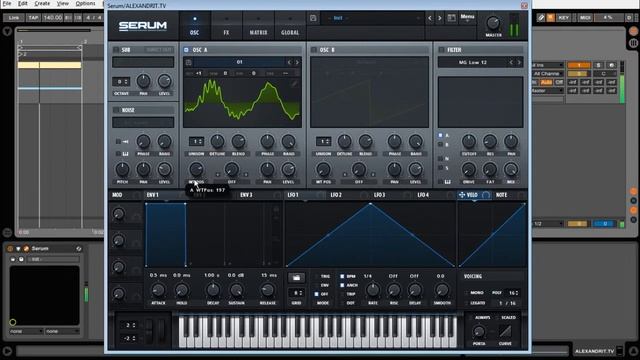Click the envelope ATTACK knob
The width and height of the screenshot is (640, 360).
[x=158, y=290]
